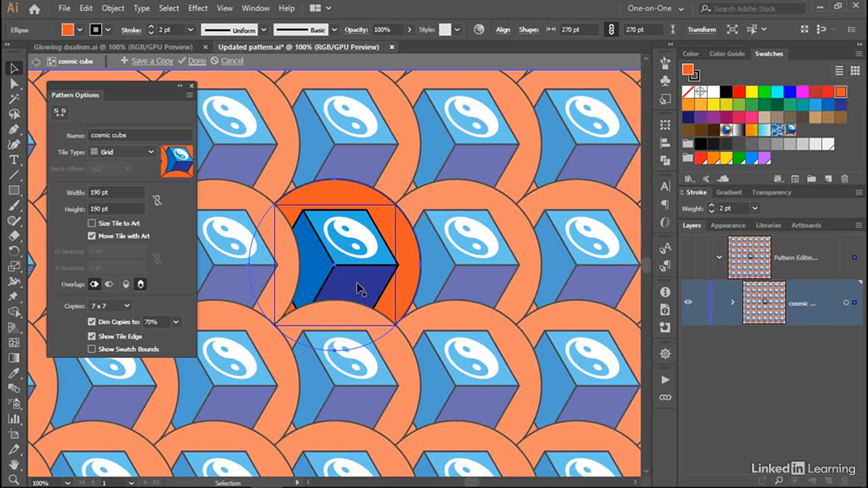The image size is (868, 488).
Task: Select the Selection tool in toolbar
Action: (14, 68)
